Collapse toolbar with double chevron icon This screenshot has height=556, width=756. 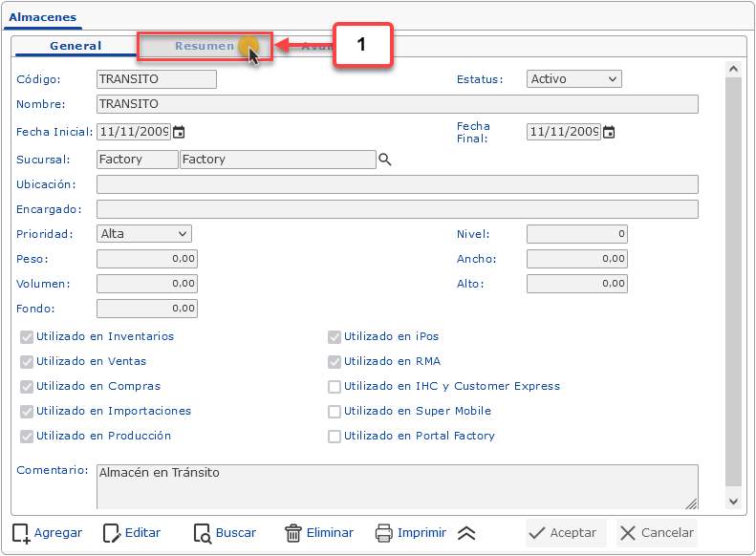pyautogui.click(x=466, y=533)
